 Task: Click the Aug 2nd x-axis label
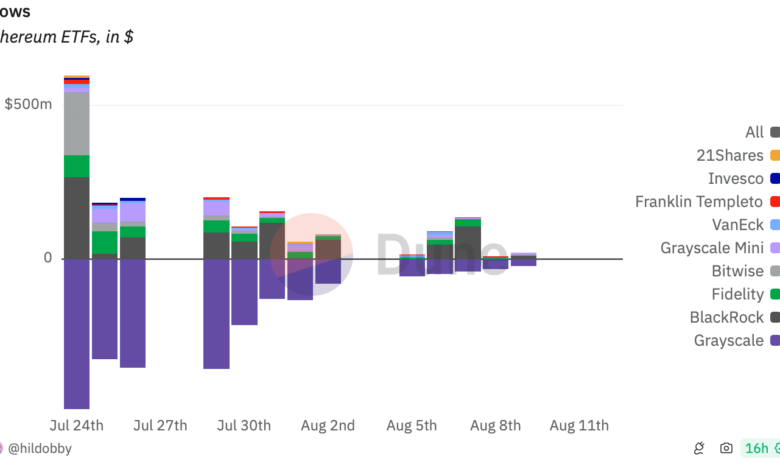tap(328, 425)
